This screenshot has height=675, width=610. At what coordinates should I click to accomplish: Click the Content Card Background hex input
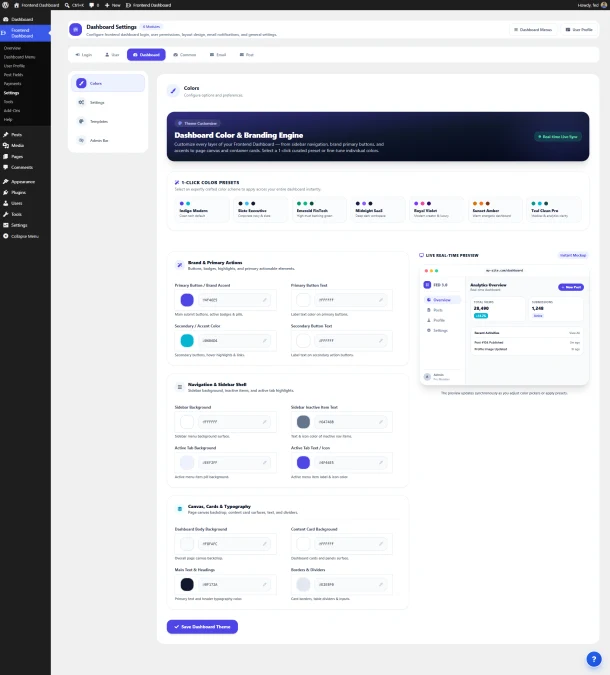[350, 544]
